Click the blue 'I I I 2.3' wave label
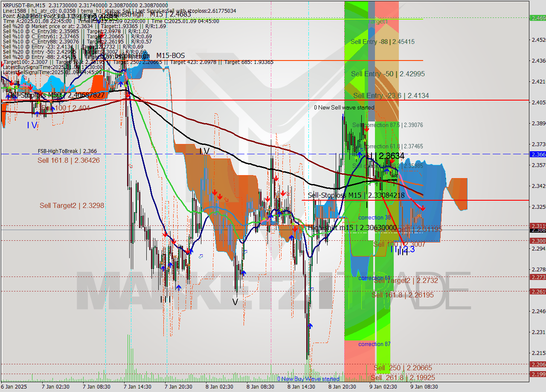 402,250
